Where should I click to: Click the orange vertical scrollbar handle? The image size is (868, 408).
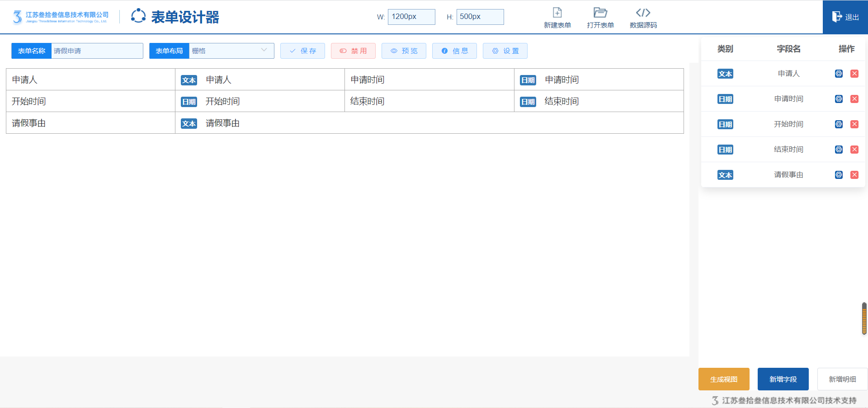coord(864,319)
